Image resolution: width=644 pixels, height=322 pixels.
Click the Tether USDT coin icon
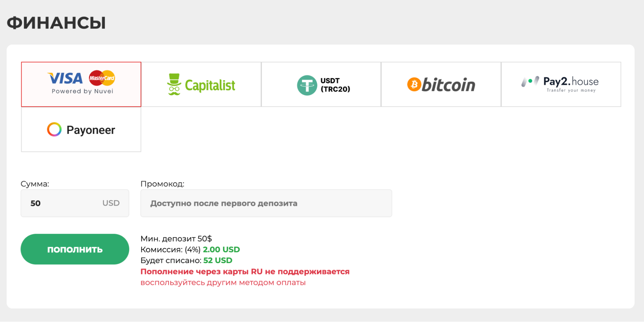click(307, 85)
